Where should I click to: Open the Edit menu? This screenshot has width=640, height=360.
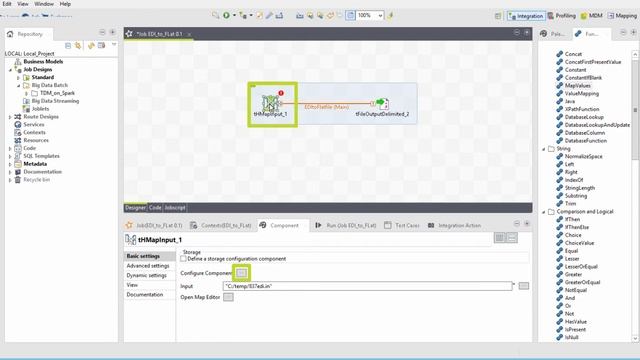pos(7,4)
